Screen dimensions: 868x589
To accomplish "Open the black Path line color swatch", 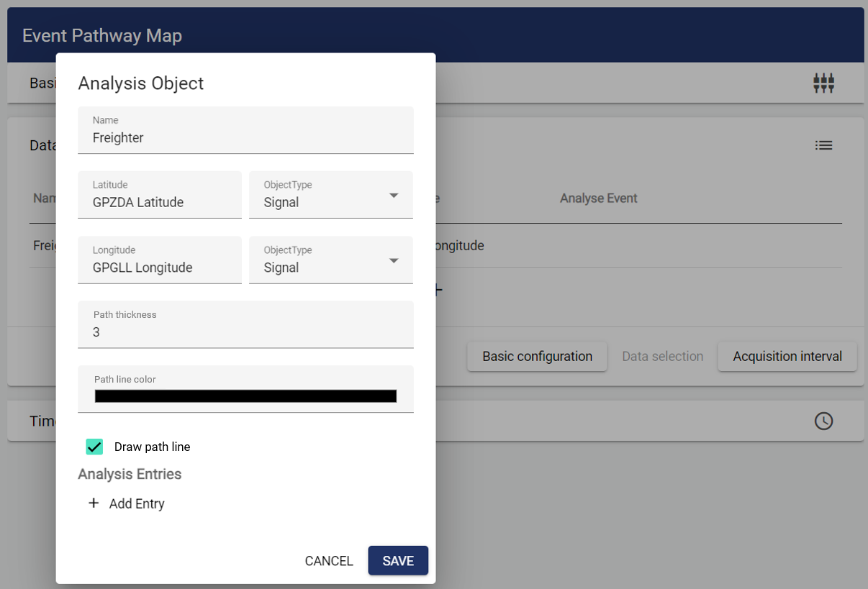I will coord(245,396).
